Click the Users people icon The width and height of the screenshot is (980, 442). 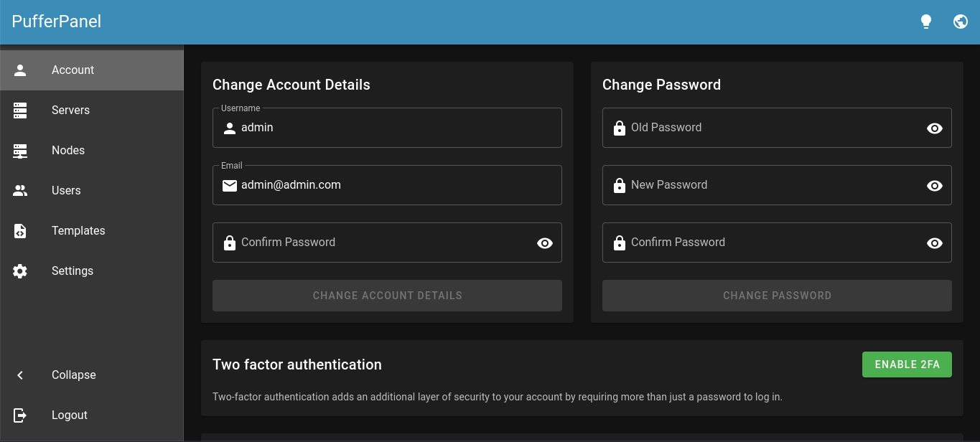click(19, 190)
